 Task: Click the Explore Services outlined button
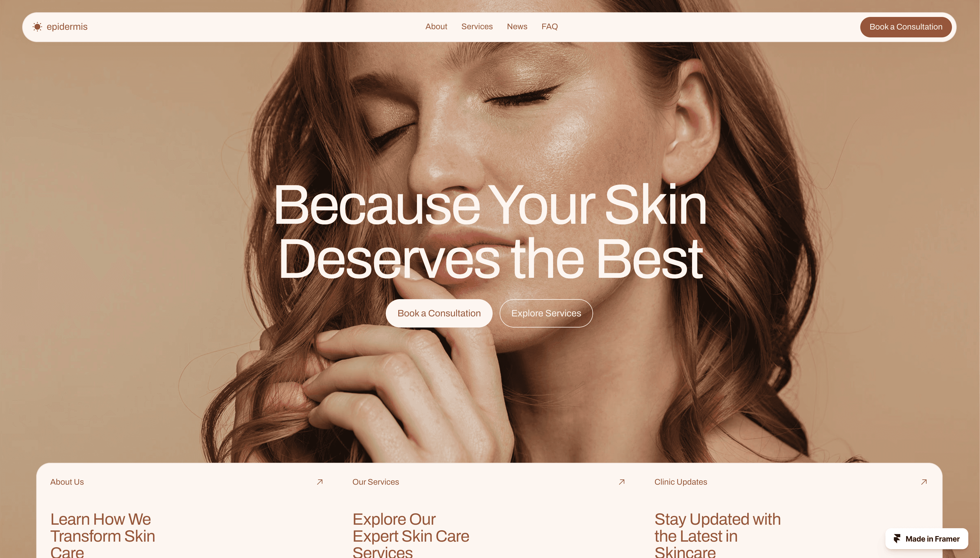546,313
